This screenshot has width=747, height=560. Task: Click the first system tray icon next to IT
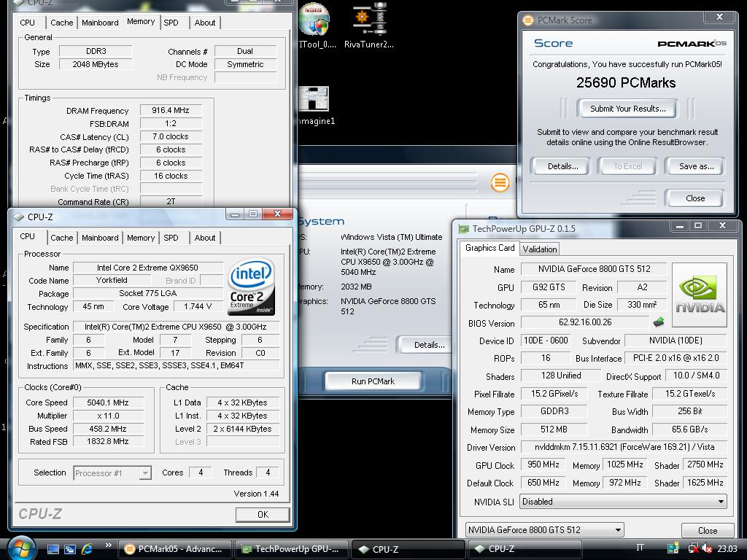pyautogui.click(x=673, y=548)
